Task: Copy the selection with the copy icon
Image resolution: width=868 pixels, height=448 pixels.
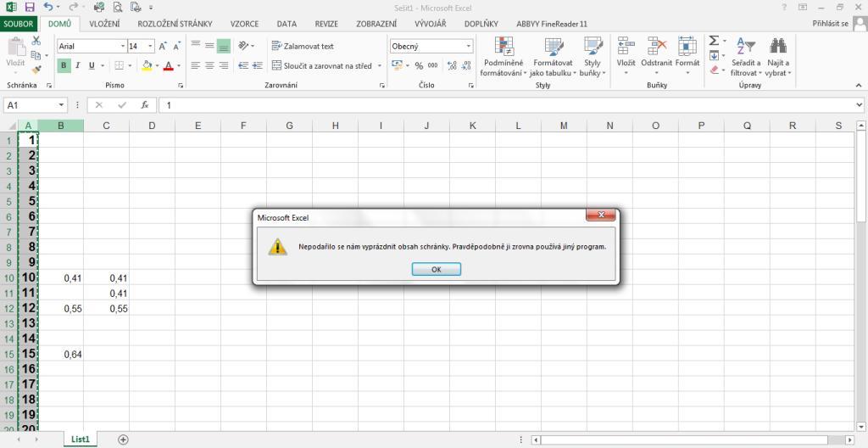Action: [36, 55]
